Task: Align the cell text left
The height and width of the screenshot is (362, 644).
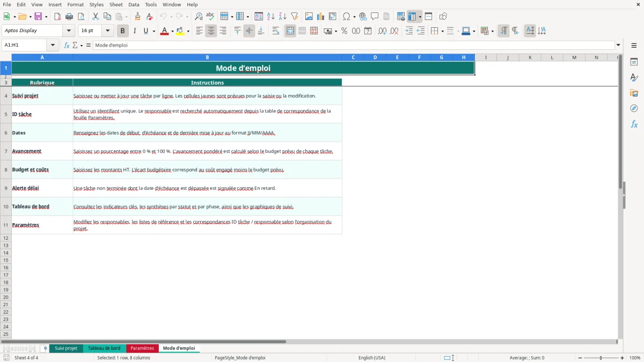Action: (x=199, y=31)
